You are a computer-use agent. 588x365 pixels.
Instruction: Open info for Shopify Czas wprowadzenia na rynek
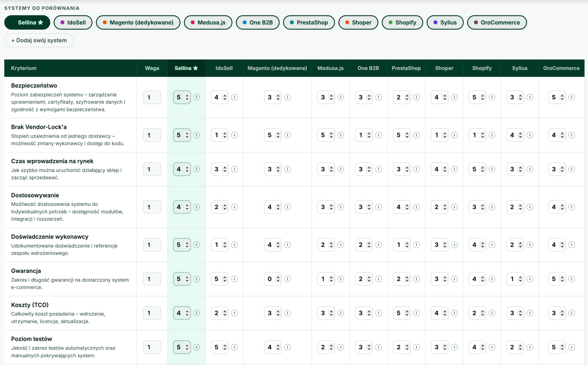pyautogui.click(x=492, y=169)
